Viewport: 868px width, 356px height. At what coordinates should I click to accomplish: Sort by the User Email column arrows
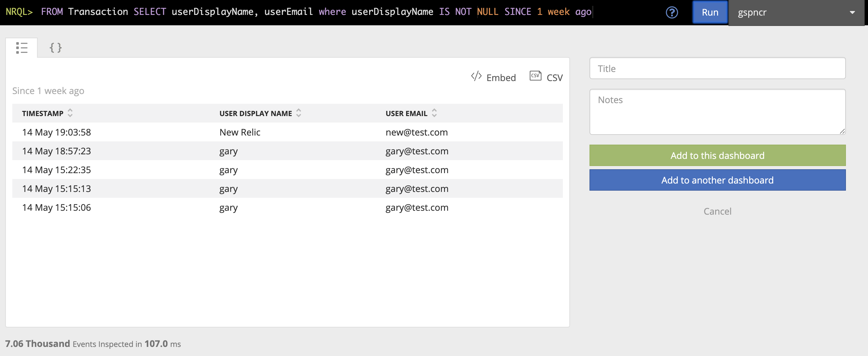pyautogui.click(x=434, y=113)
